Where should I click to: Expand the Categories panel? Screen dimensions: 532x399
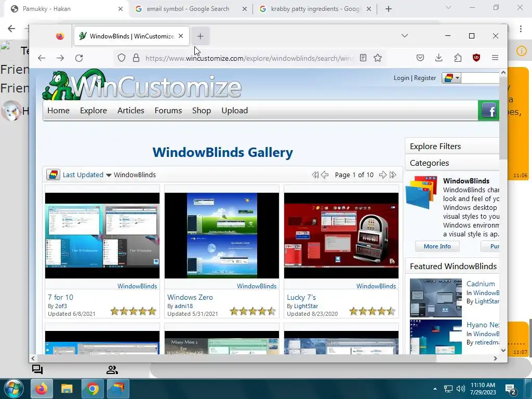(452, 163)
